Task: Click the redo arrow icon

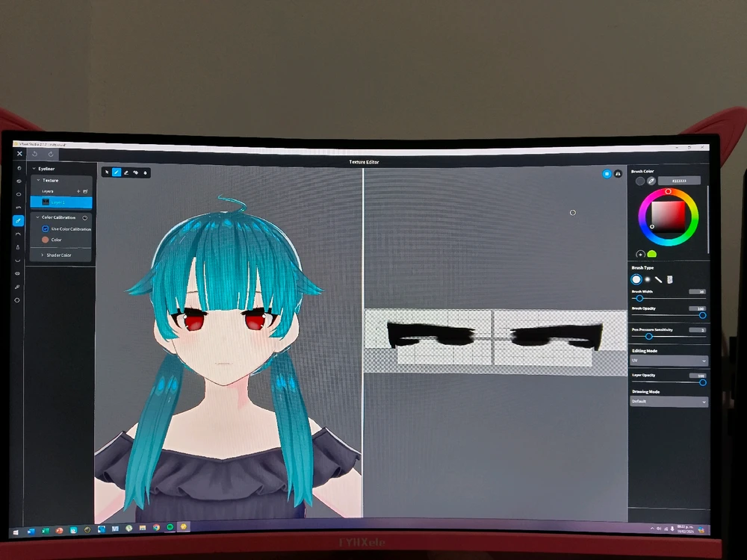Action: [51, 154]
